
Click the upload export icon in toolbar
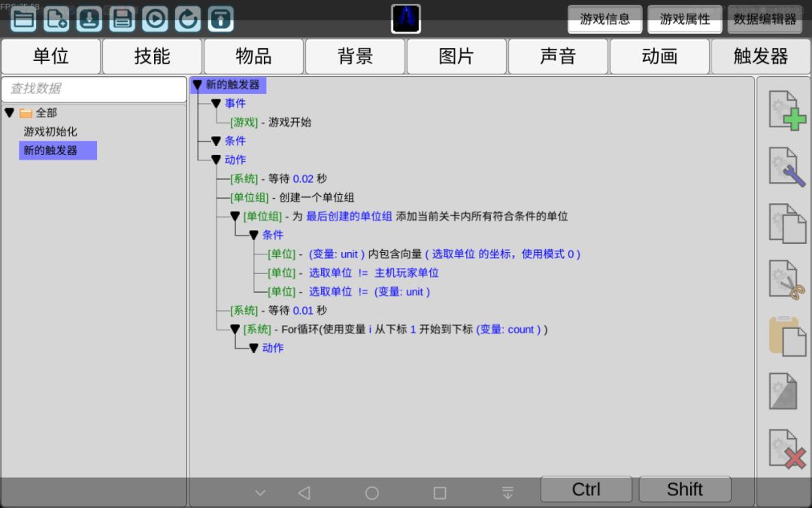(220, 19)
